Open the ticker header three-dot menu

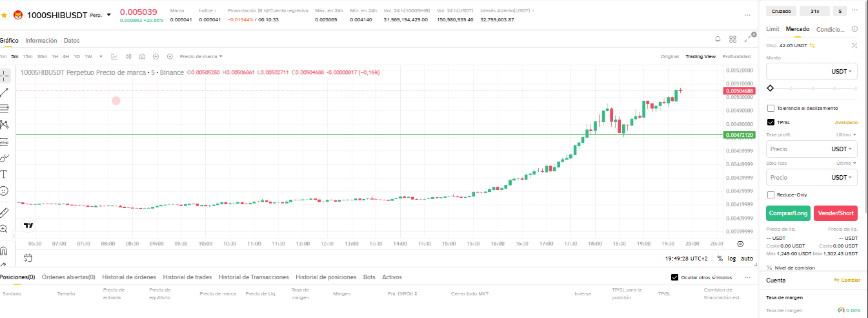747,14
